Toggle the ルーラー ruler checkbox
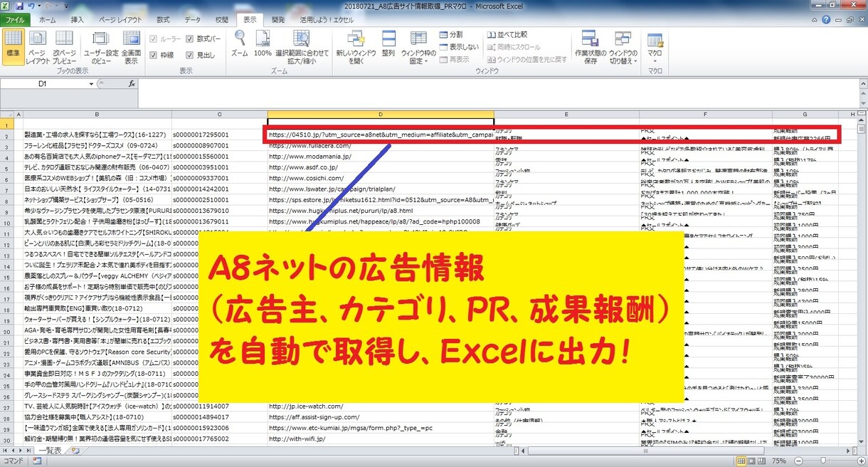 pos(152,38)
